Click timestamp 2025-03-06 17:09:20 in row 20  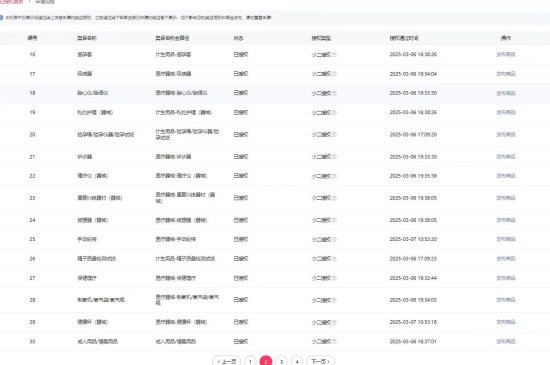coord(413,134)
